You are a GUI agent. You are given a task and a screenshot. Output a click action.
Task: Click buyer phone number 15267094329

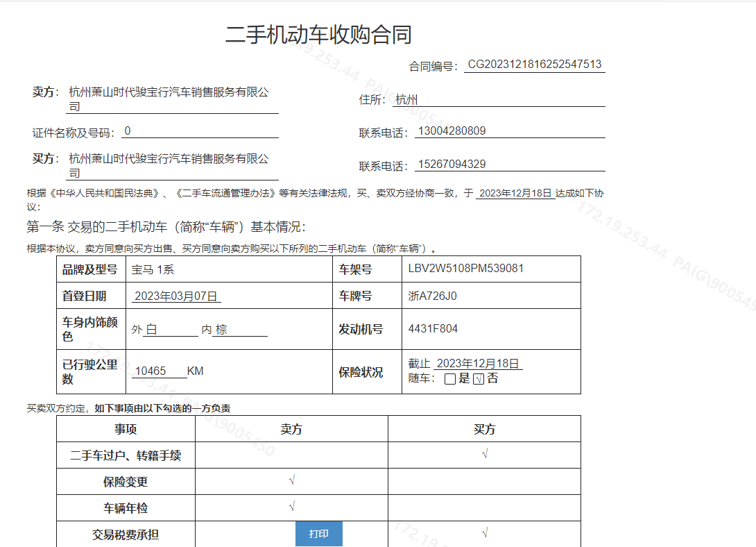(452, 165)
